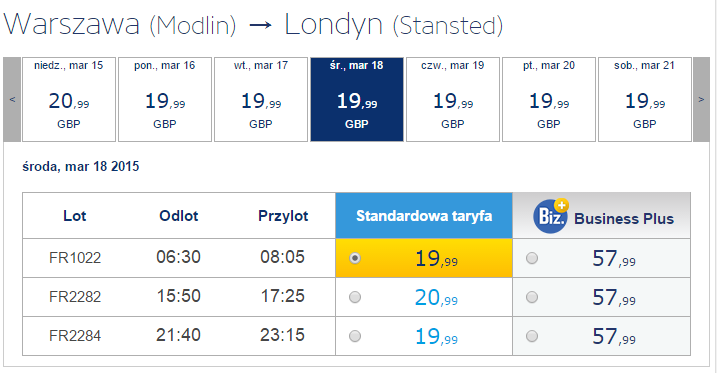
Task: Switch to niedz., mar 15 date tab
Action: tap(69, 99)
